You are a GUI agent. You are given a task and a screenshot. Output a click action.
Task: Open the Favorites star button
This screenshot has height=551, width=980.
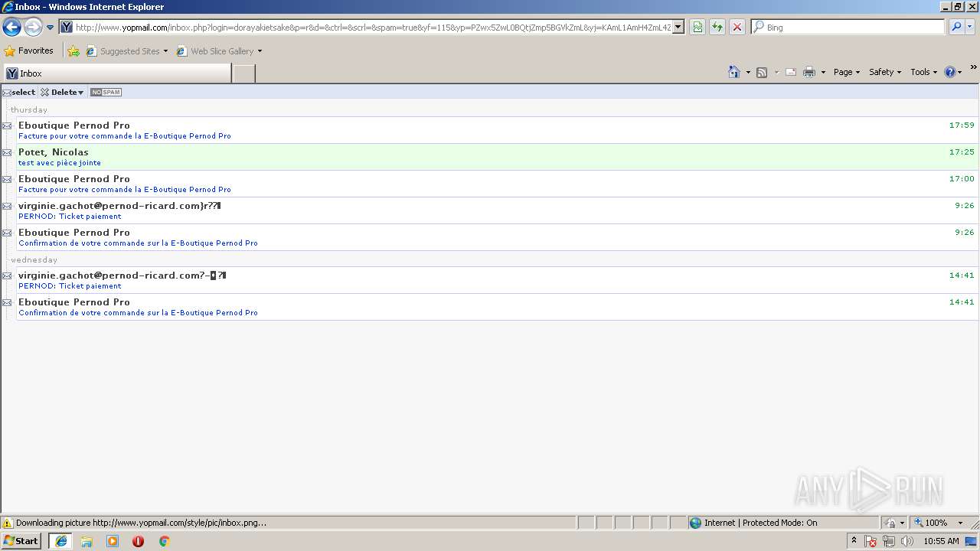[x=29, y=51]
